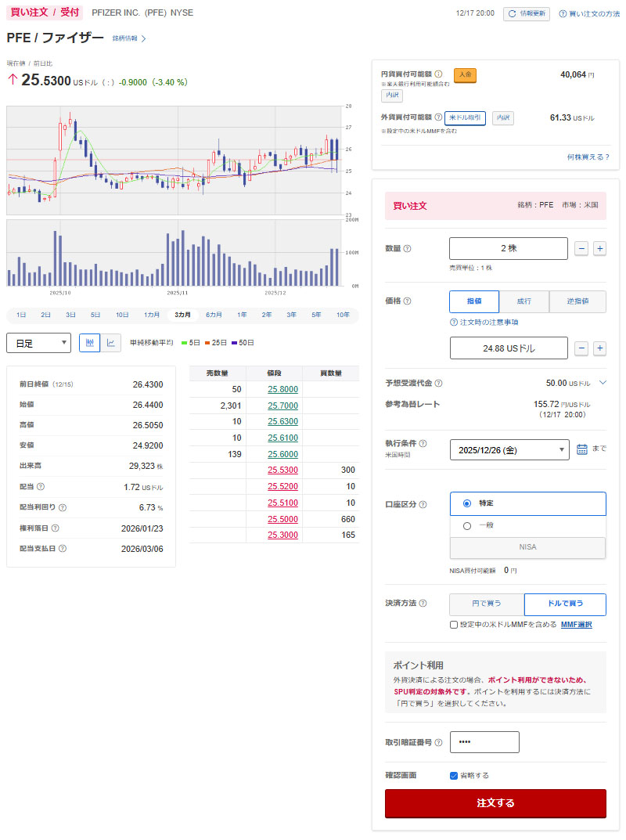This screenshot has width=626, height=840.
Task: Click the minus icon beside price
Action: [581, 348]
